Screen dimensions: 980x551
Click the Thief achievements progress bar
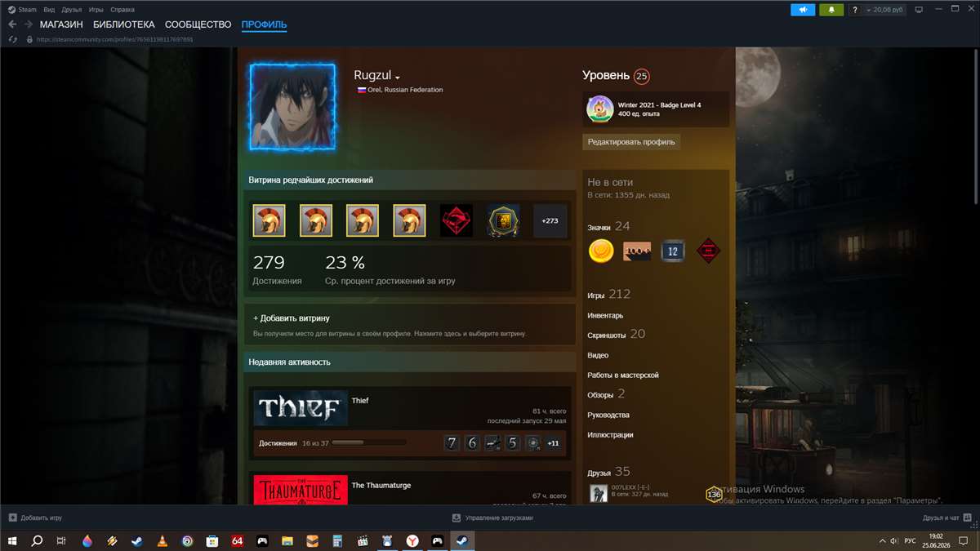[x=368, y=442]
